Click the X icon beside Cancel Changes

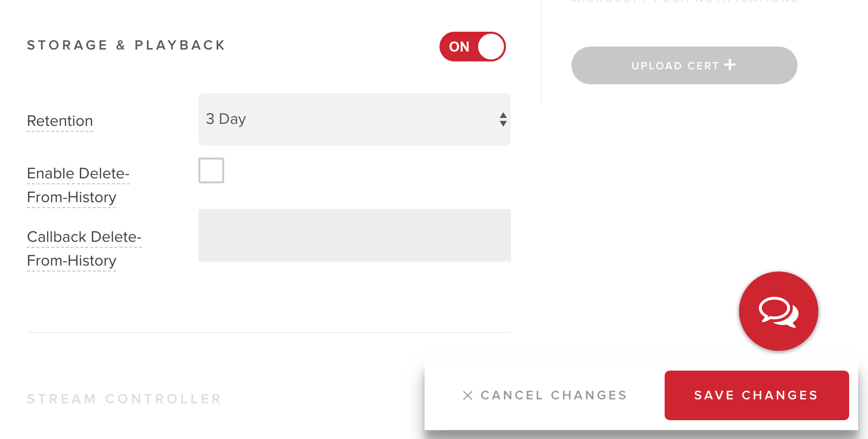467,395
